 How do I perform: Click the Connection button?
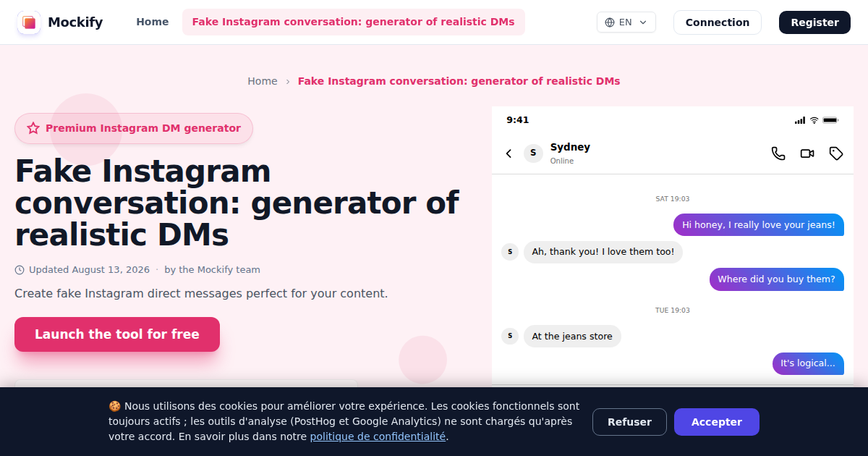tap(718, 22)
